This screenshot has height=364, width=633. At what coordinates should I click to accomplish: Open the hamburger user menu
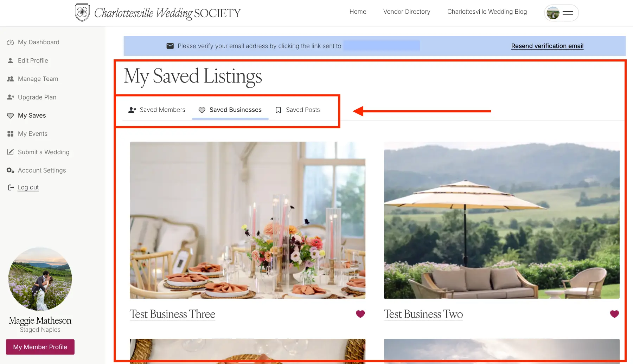pyautogui.click(x=568, y=13)
